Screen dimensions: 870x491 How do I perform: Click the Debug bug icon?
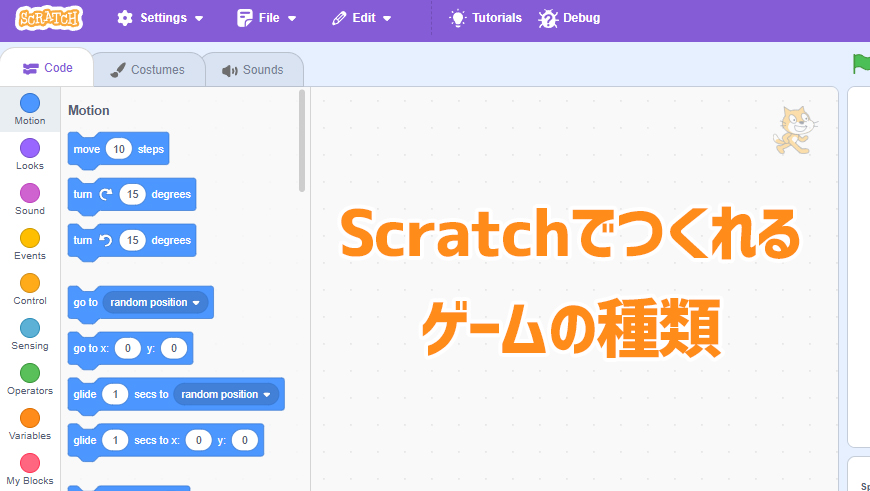tap(548, 18)
